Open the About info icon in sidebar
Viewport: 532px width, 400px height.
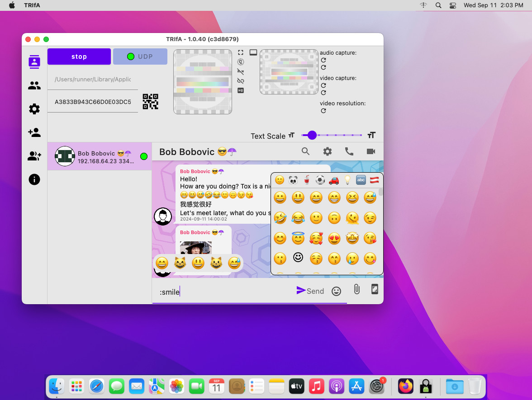tap(34, 179)
